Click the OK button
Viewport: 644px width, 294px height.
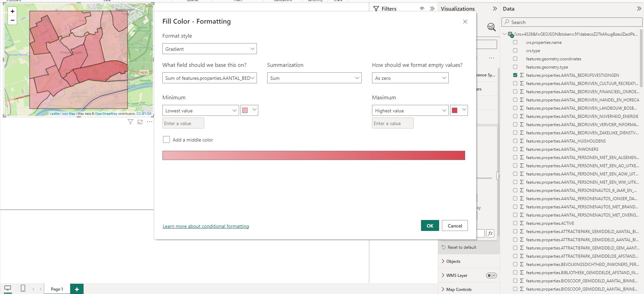430,226
